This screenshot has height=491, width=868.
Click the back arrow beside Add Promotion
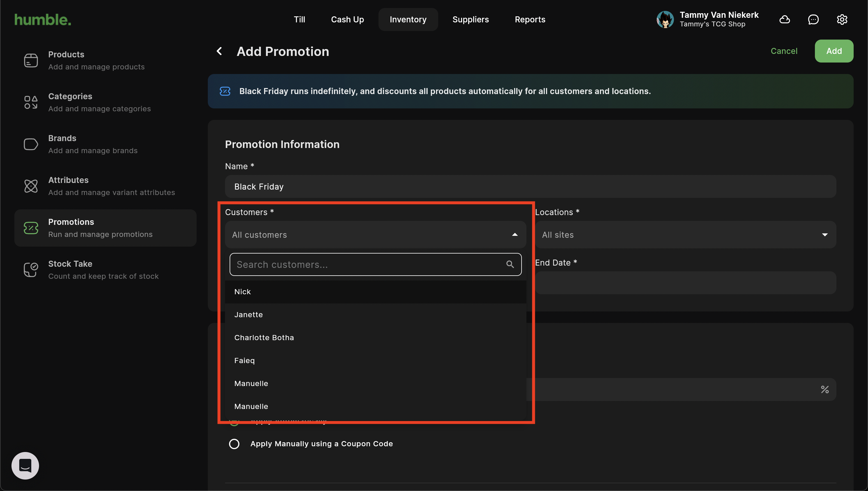pyautogui.click(x=219, y=51)
